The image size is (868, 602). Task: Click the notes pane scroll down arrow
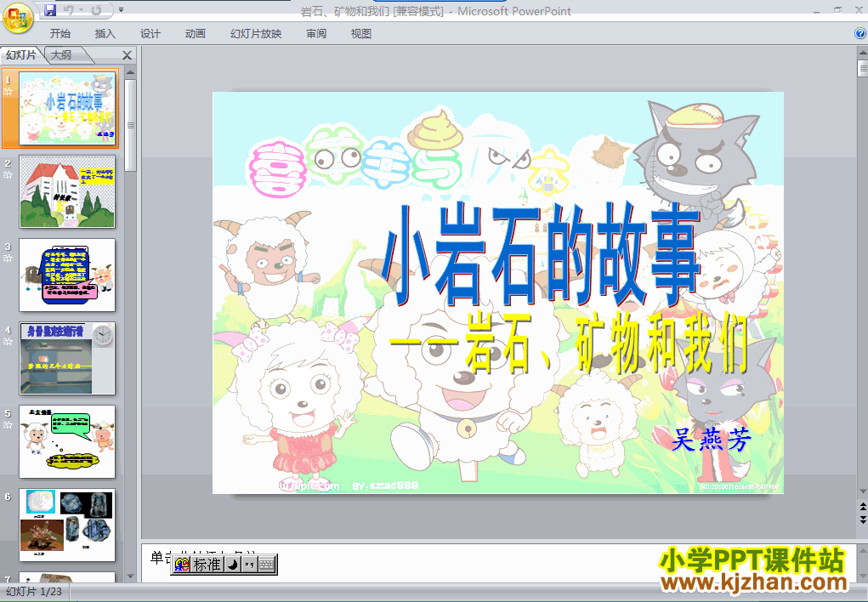coord(863,577)
